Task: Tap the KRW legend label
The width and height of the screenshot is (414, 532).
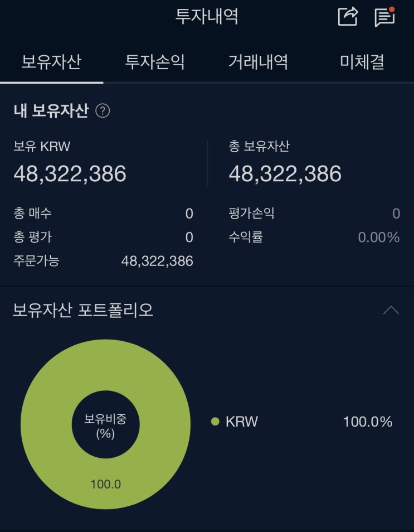Action: (242, 422)
